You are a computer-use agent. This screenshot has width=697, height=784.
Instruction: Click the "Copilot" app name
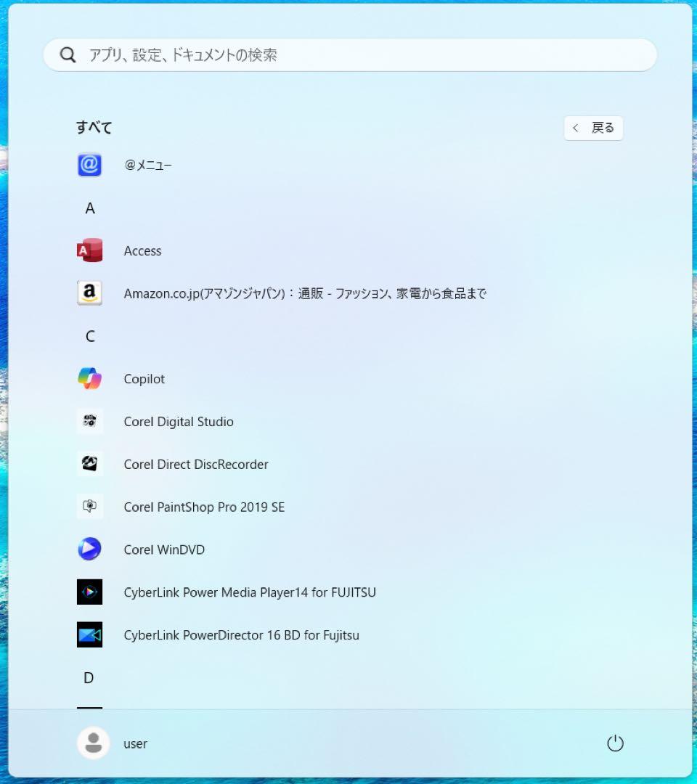(144, 379)
